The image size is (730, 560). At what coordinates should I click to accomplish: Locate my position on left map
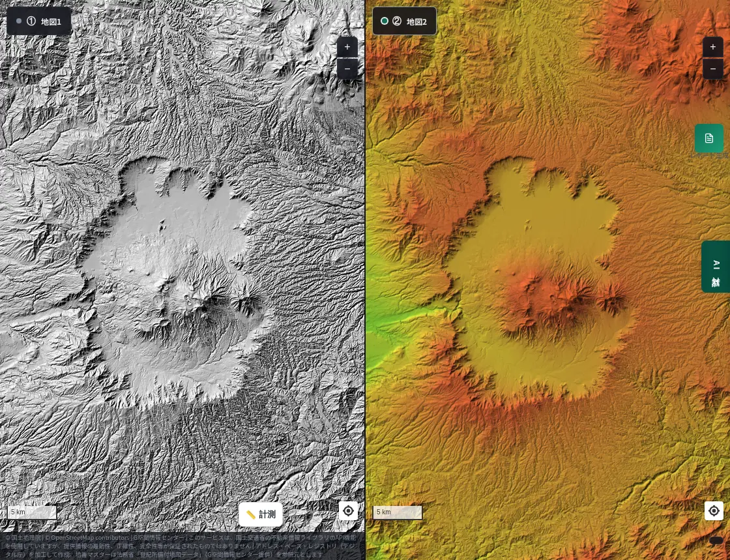pyautogui.click(x=348, y=511)
